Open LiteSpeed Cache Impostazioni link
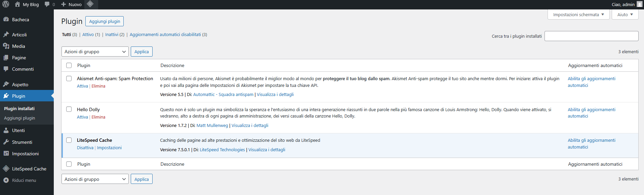This screenshot has width=644, height=195. tap(109, 148)
